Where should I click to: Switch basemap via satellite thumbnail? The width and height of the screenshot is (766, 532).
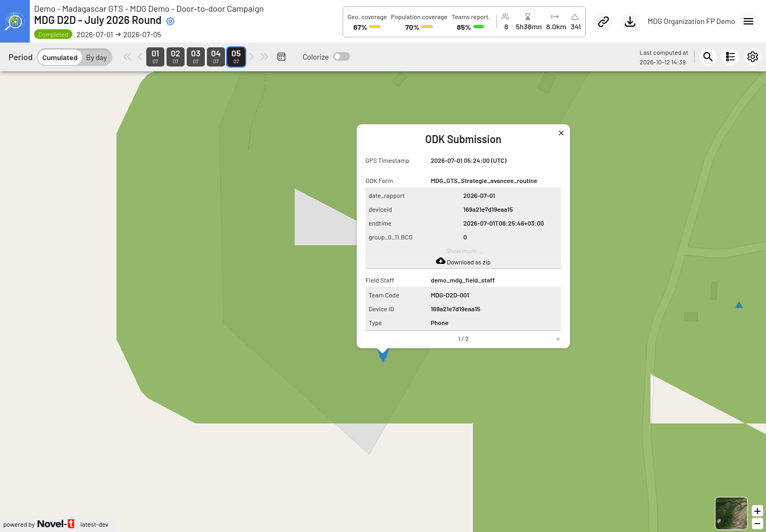(x=731, y=513)
